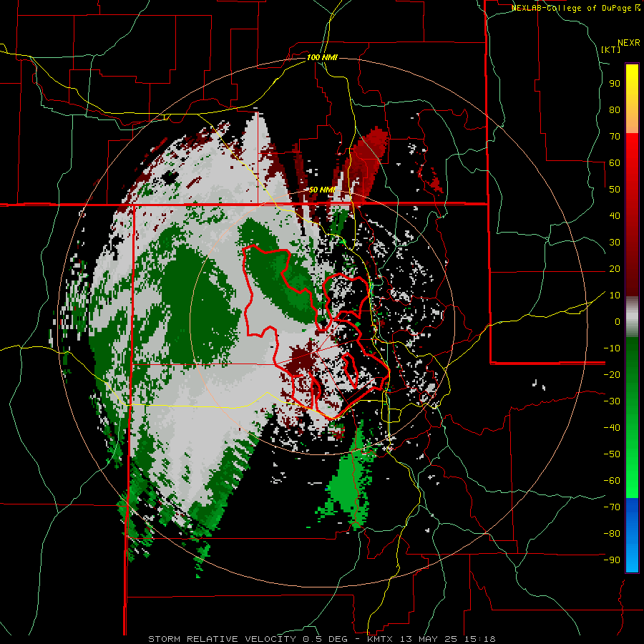
Task: Click the -70 value on velocity scale
Action: coord(612,507)
